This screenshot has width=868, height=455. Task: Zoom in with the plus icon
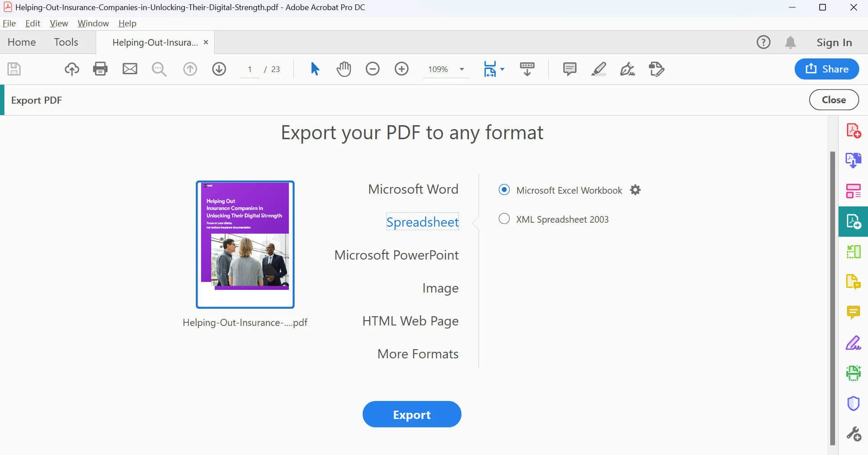click(401, 69)
